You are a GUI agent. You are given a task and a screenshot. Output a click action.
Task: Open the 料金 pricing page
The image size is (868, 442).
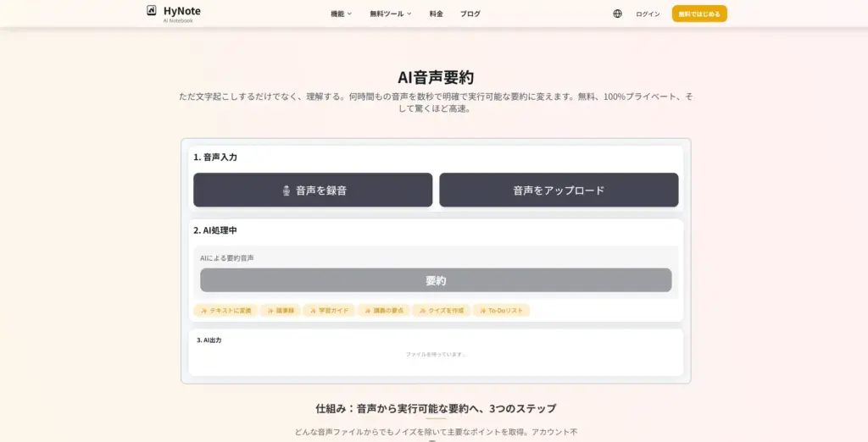tap(437, 14)
